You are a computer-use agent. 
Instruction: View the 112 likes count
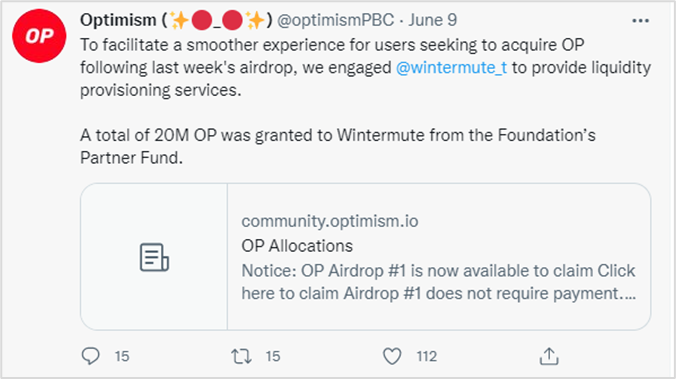pyautogui.click(x=427, y=357)
